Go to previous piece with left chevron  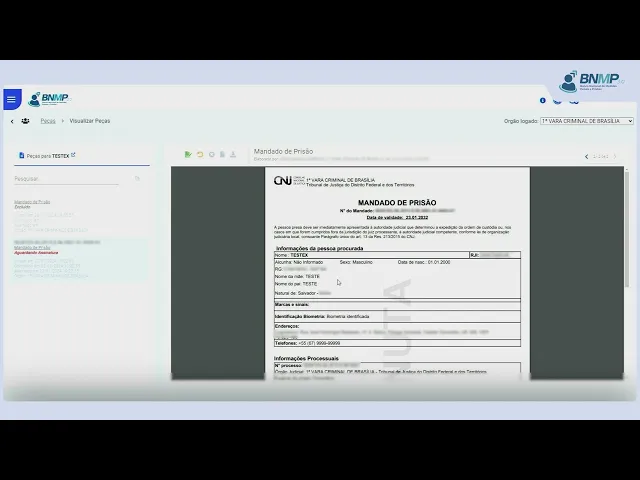(587, 156)
